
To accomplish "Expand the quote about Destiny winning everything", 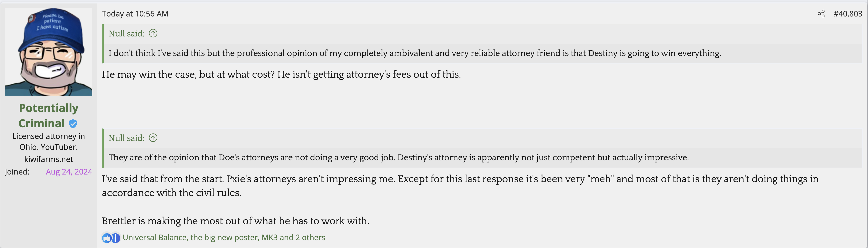I will click(415, 53).
